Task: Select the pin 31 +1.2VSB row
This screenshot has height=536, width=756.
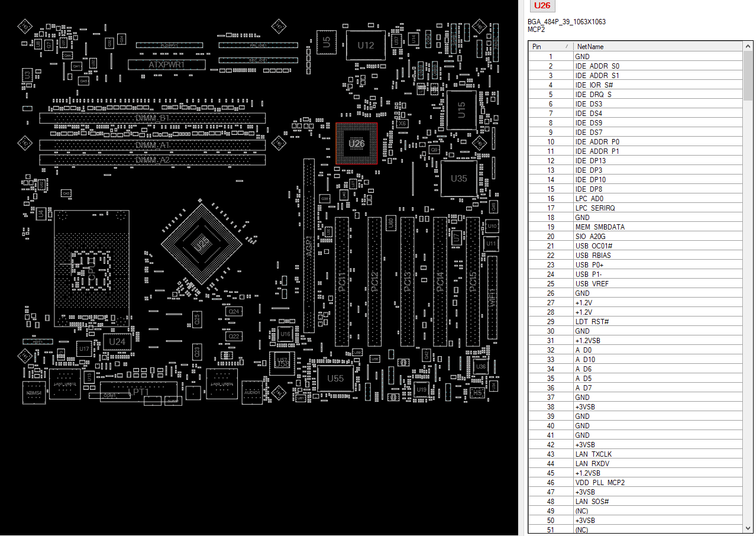Action: (636, 341)
